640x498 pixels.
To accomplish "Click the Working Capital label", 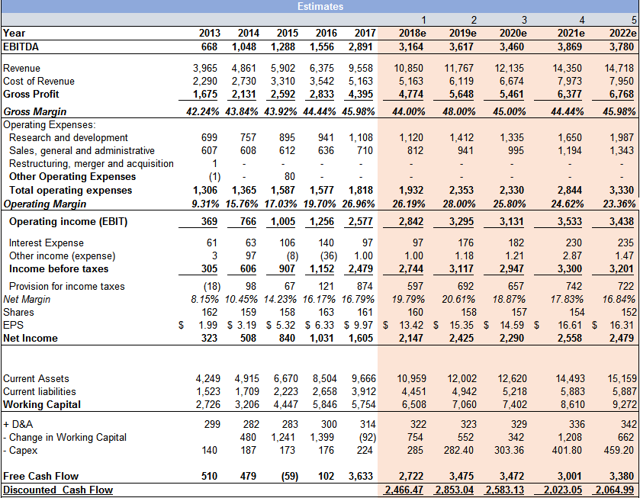I will (x=42, y=405).
